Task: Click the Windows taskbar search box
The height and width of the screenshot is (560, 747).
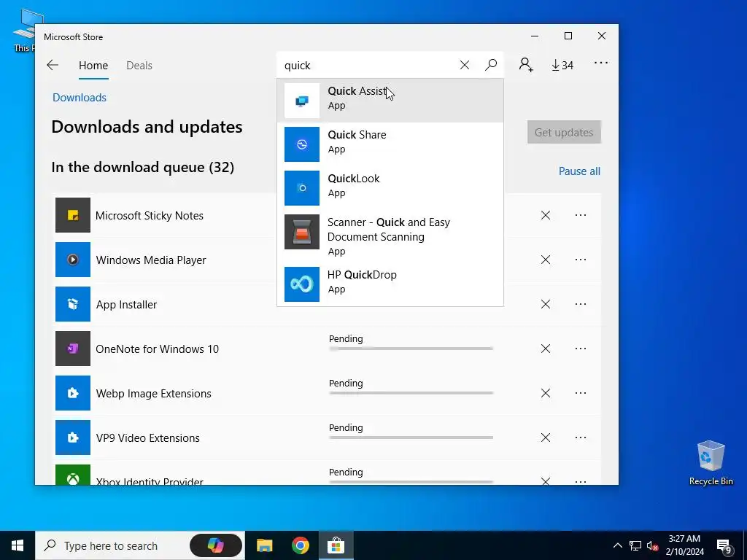Action: [139, 545]
